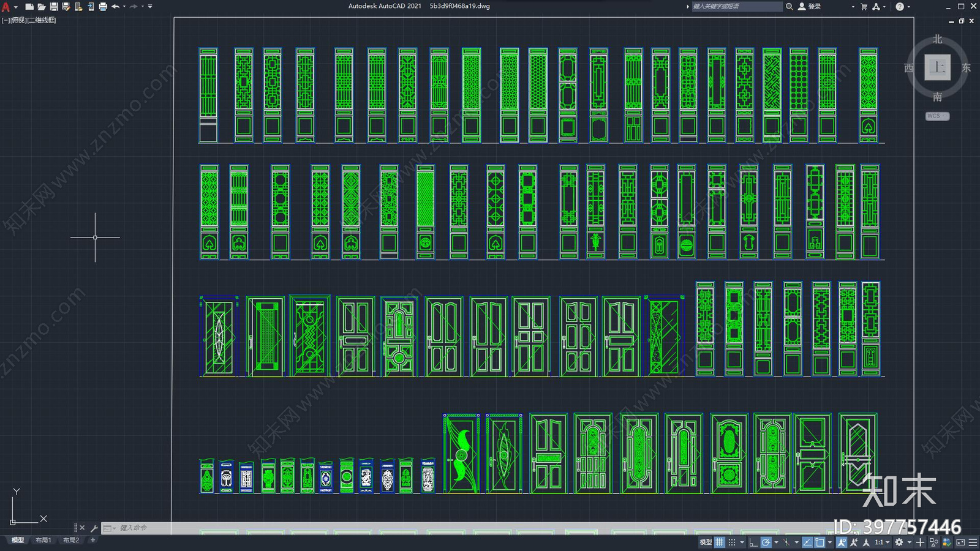980x551 pixels.
Task: Click the Plot printer icon
Action: (103, 7)
